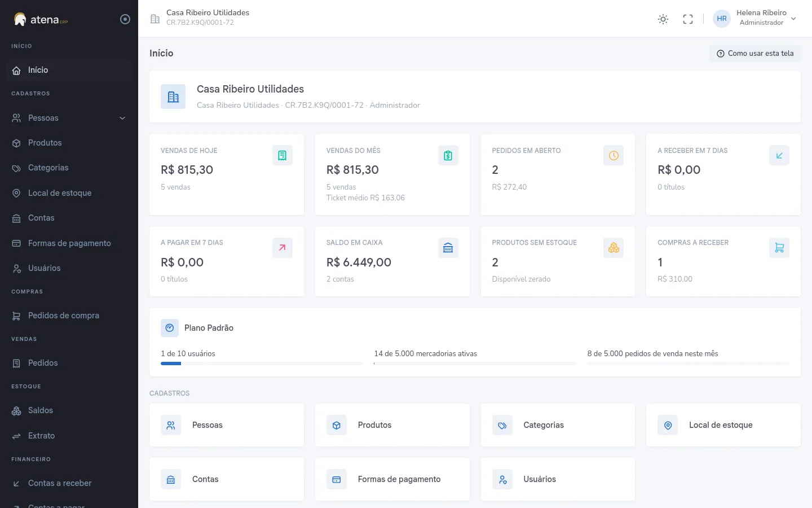Open the Produtos shortcut card
Screen dimensions: 812x508
(x=392, y=425)
